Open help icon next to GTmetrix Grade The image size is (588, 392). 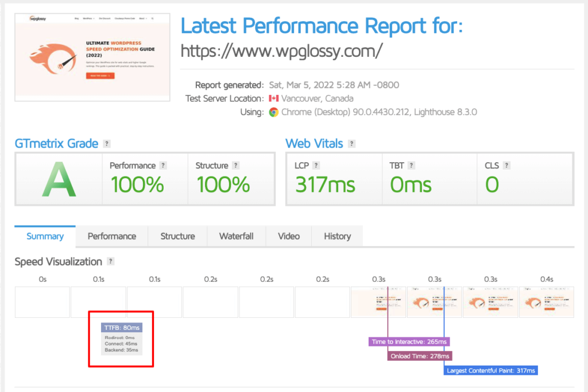tap(107, 144)
